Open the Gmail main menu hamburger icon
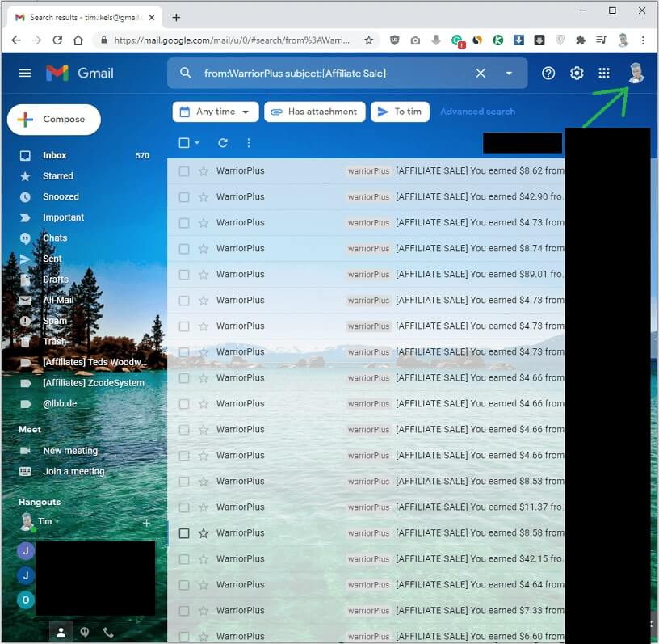659x644 pixels. (x=25, y=74)
